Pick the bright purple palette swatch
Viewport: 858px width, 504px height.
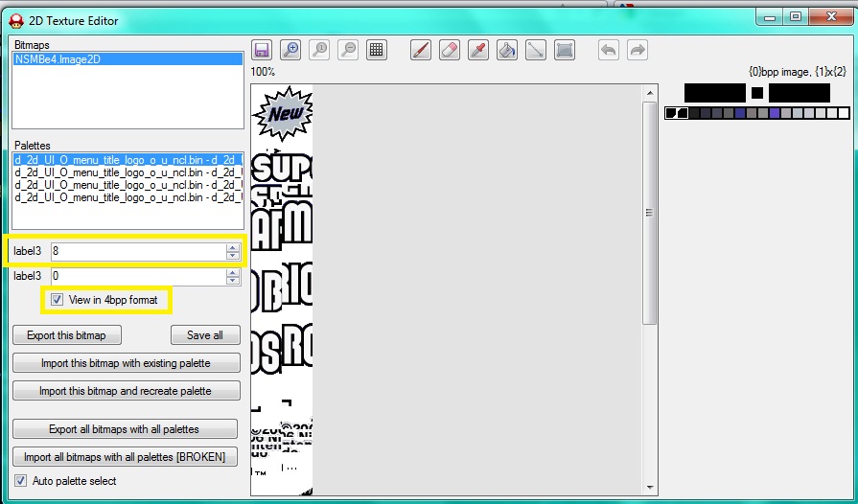[775, 113]
